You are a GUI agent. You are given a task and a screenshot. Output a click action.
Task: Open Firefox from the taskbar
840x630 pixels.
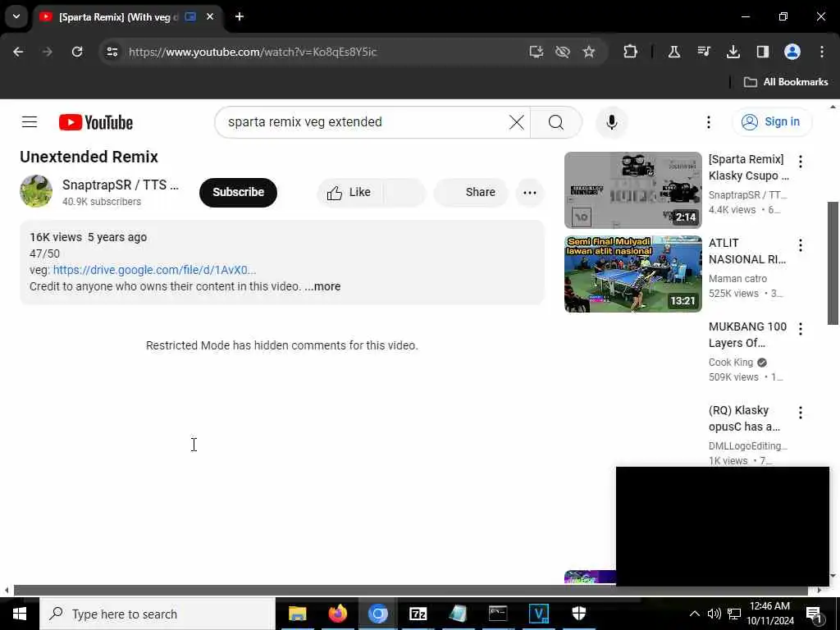337,614
